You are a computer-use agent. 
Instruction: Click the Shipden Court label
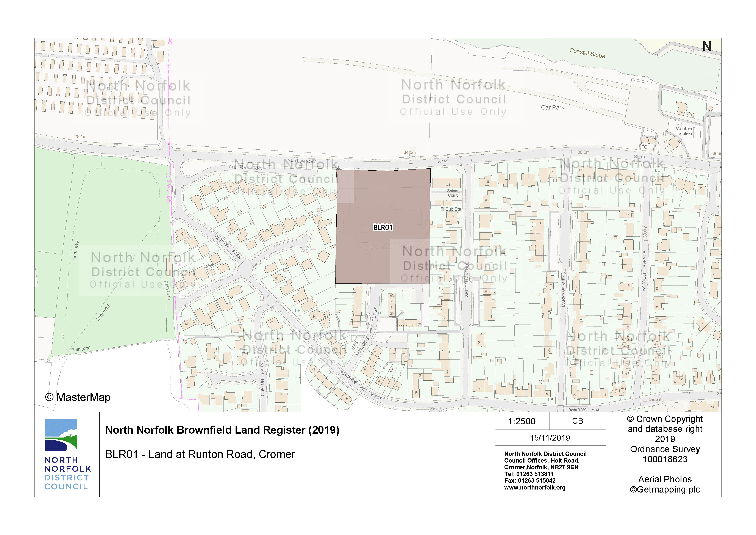point(454,193)
